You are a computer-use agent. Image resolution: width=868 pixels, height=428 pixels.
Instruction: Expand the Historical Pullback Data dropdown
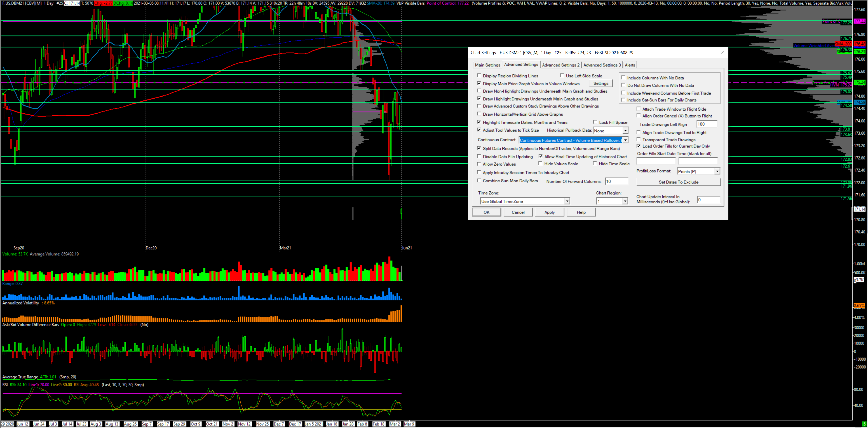click(625, 131)
